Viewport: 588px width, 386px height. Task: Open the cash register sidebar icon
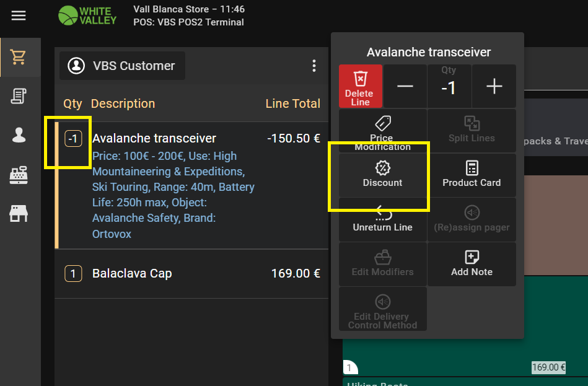click(x=19, y=175)
